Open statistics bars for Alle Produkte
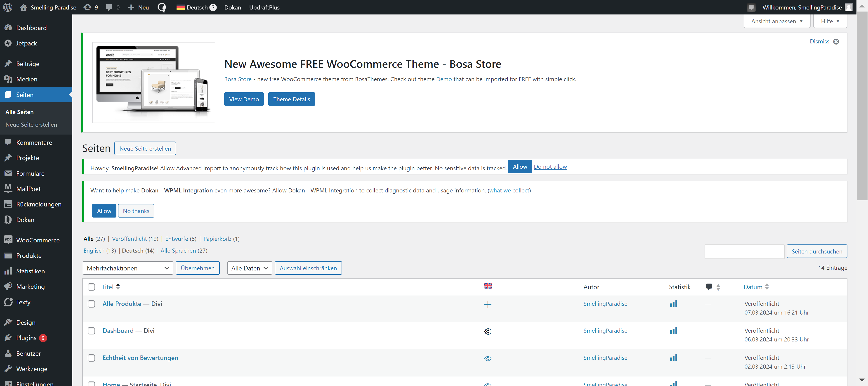 point(673,304)
